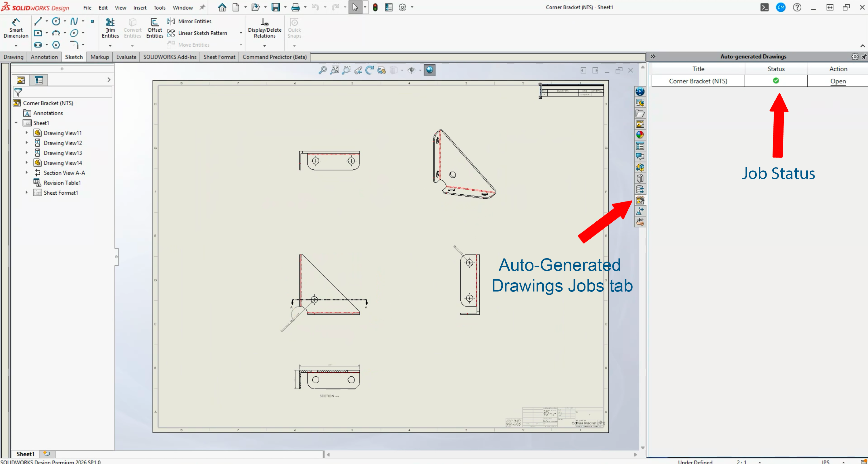Switch to the property list tree tab

pos(39,80)
